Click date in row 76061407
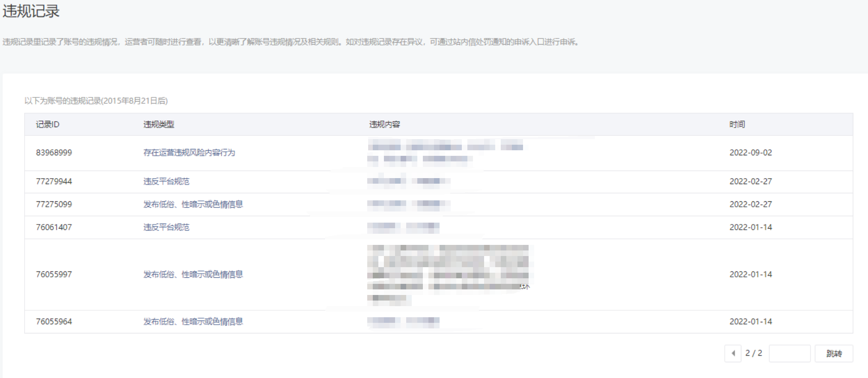Screen dimensions: 868x378 click(x=751, y=227)
